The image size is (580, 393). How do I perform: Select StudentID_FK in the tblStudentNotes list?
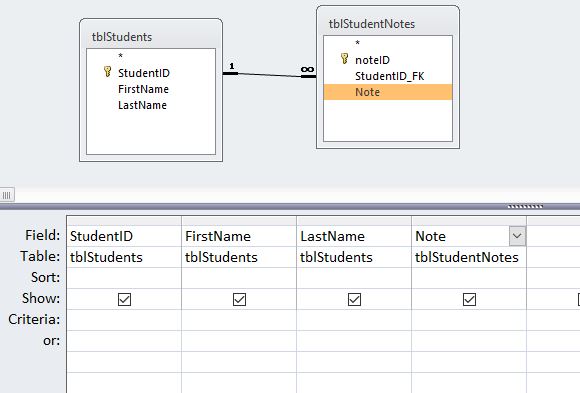(390, 76)
